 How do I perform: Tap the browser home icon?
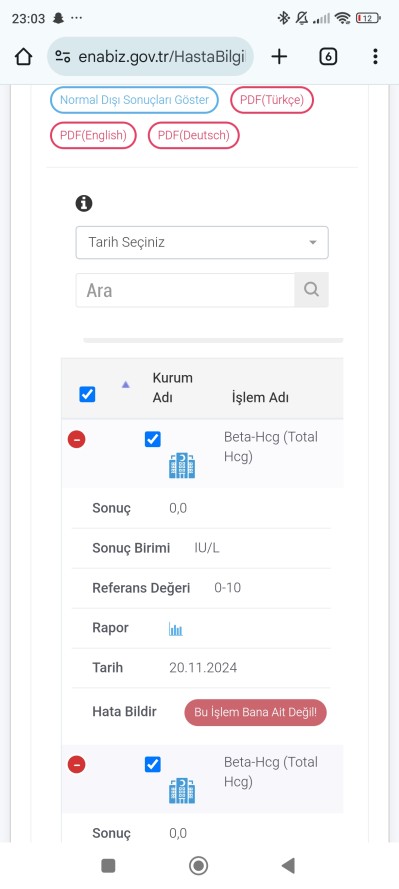pyautogui.click(x=23, y=57)
